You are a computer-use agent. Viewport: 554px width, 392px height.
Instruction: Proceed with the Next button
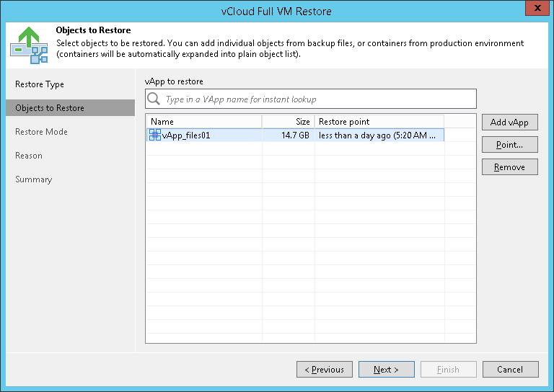(386, 370)
